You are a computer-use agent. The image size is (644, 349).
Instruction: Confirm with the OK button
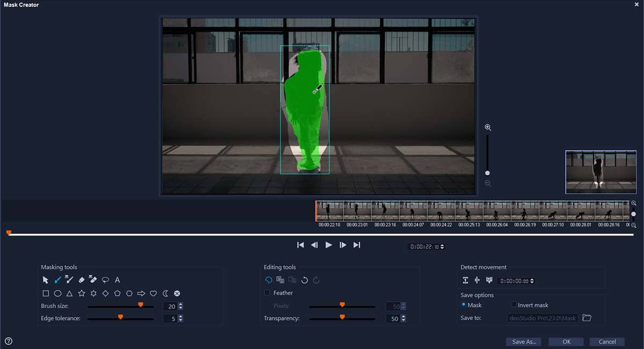(566, 341)
